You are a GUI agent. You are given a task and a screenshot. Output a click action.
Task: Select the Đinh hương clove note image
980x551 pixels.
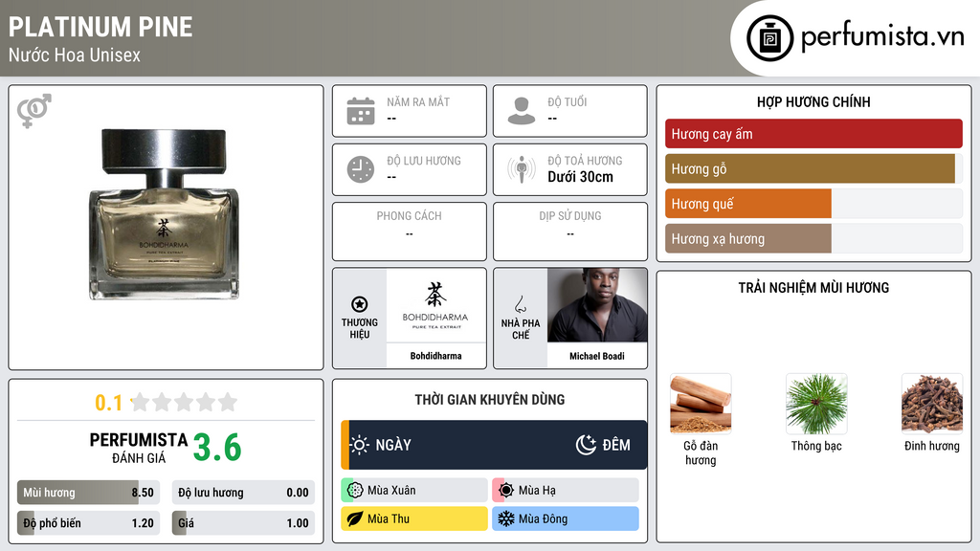(x=932, y=404)
